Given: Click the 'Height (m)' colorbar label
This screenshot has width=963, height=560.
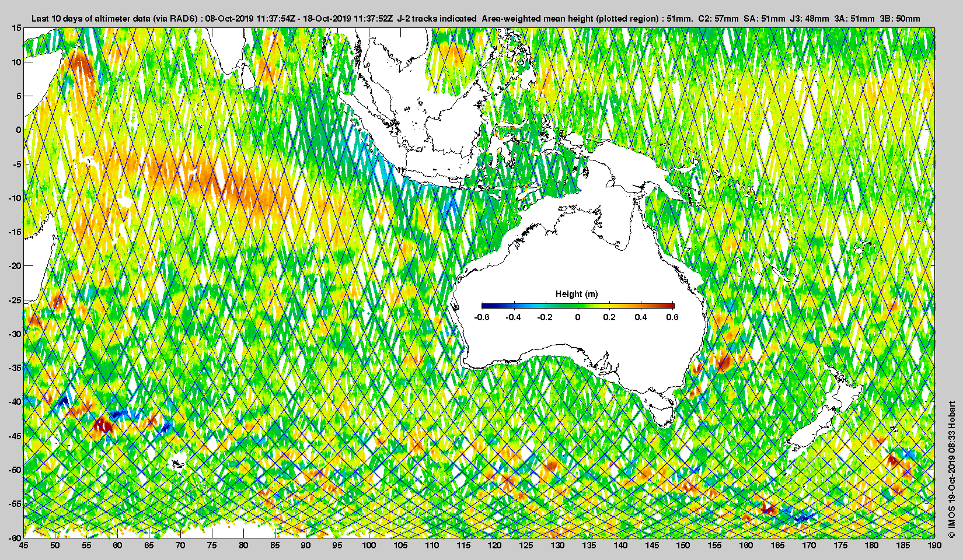Looking at the screenshot, I should [577, 294].
